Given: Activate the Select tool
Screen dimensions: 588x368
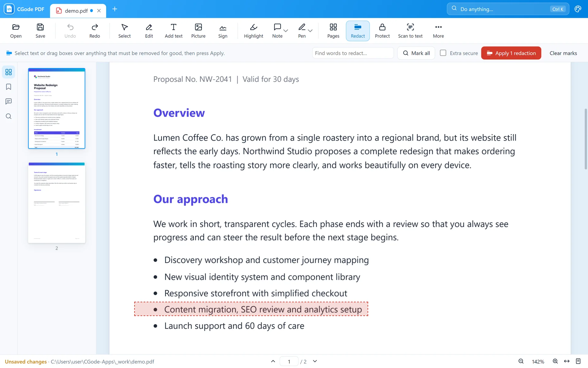Looking at the screenshot, I should point(124,31).
